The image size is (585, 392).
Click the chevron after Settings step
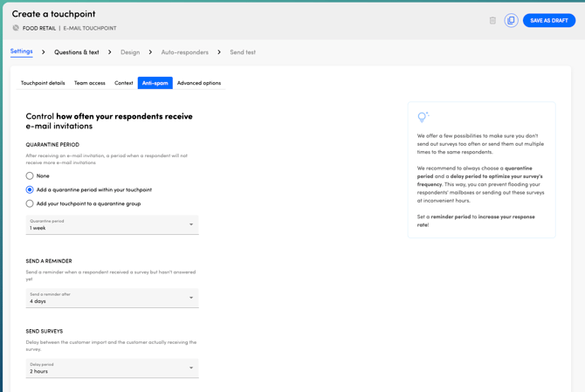(x=44, y=52)
